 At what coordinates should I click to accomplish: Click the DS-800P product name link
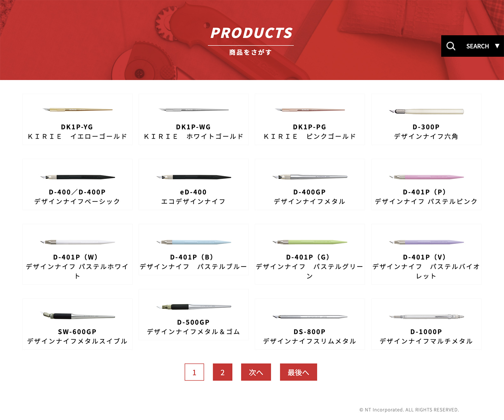coord(310,332)
